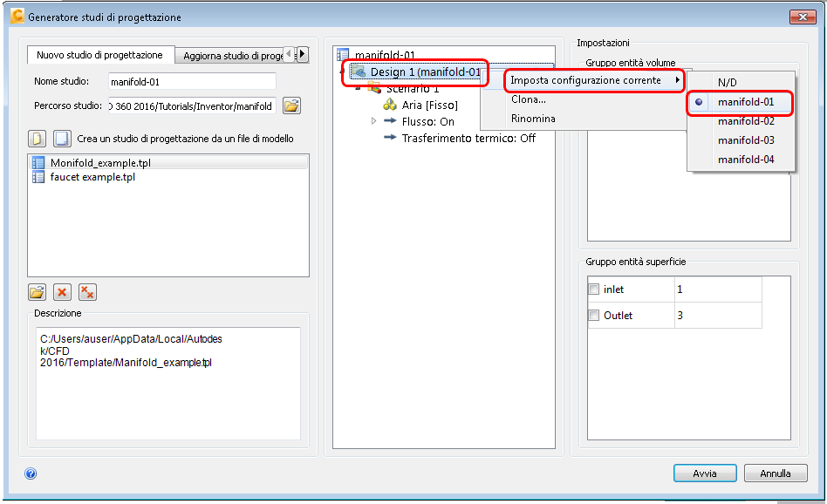This screenshot has height=504, width=827.
Task: Click the arrow icon next to Flusso: On
Action: pos(390,120)
